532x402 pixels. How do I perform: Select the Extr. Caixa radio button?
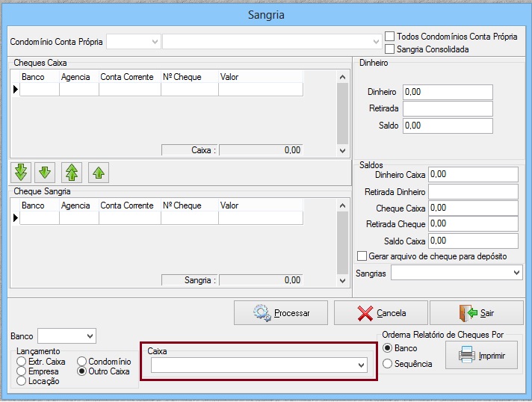22,362
